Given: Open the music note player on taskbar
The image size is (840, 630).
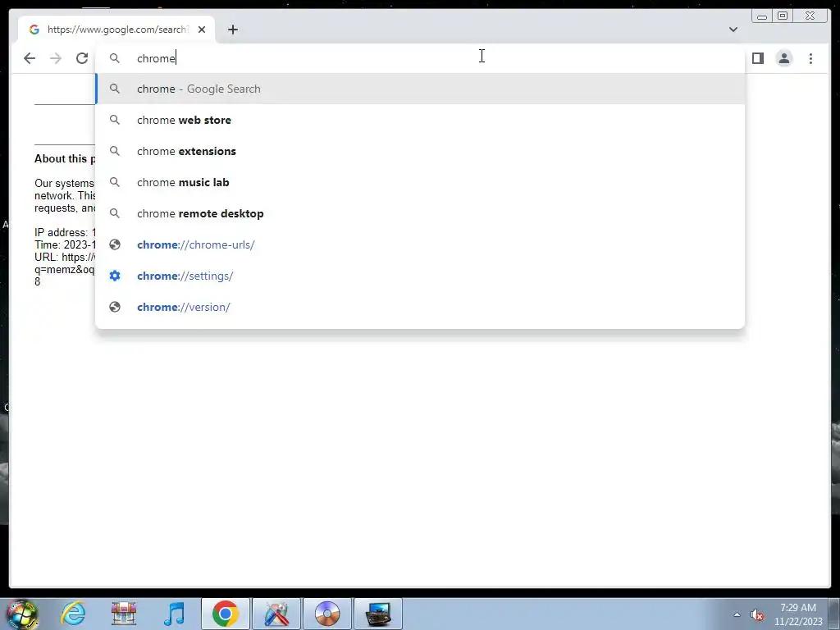Looking at the screenshot, I should [x=174, y=614].
